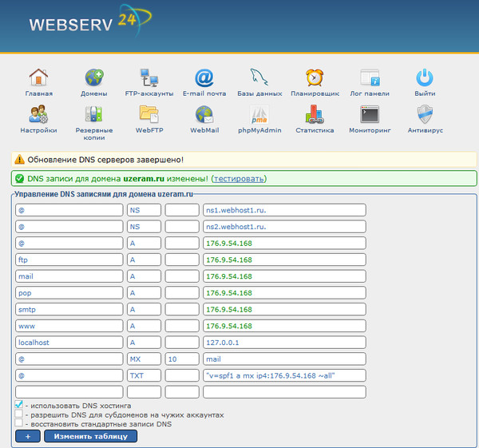Open Антивирус shield icon
Screen dimensions: 479x448
425,114
